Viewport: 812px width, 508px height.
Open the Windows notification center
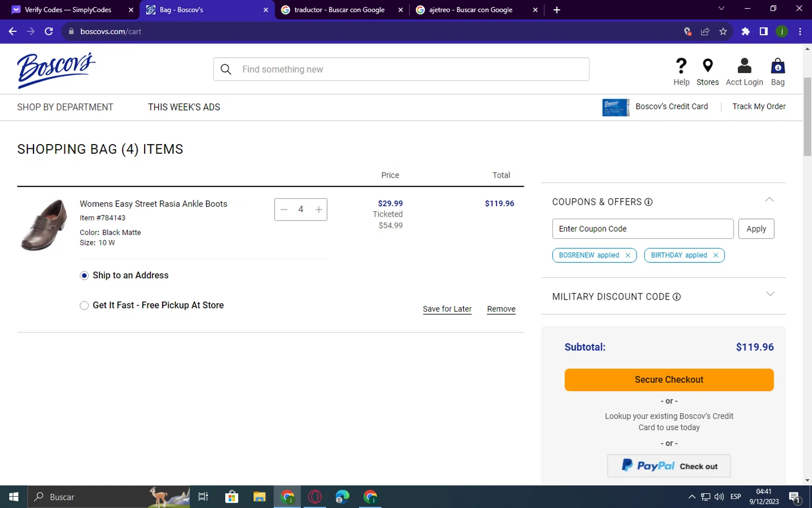click(795, 497)
